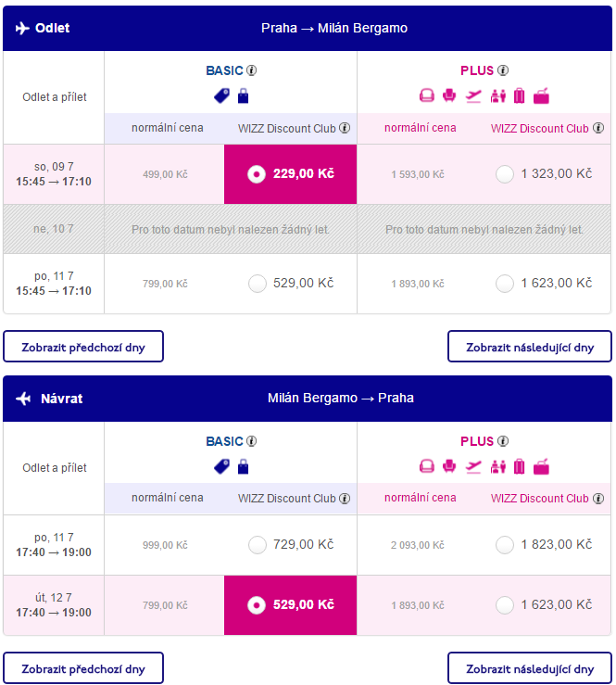Image resolution: width=616 pixels, height=685 pixels.
Task: Click suitcase luggage icon in Návrat PLUS
Action: [519, 466]
